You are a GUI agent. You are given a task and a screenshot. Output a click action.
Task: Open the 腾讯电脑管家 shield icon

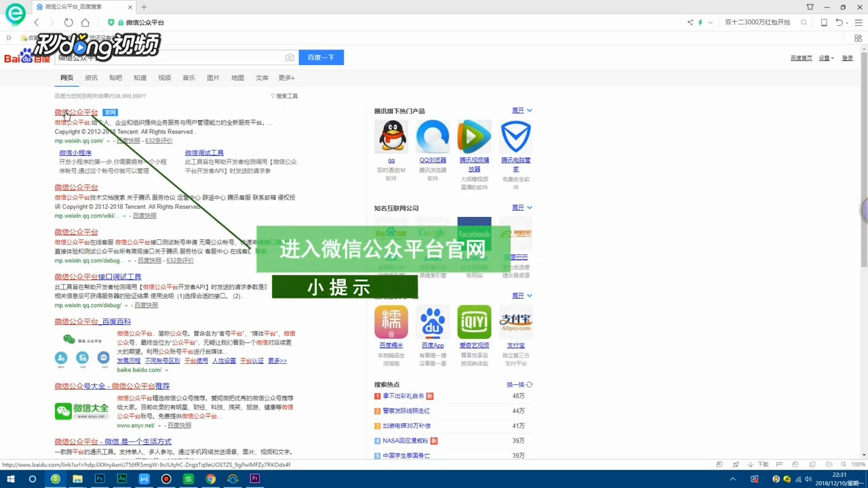[x=515, y=137]
